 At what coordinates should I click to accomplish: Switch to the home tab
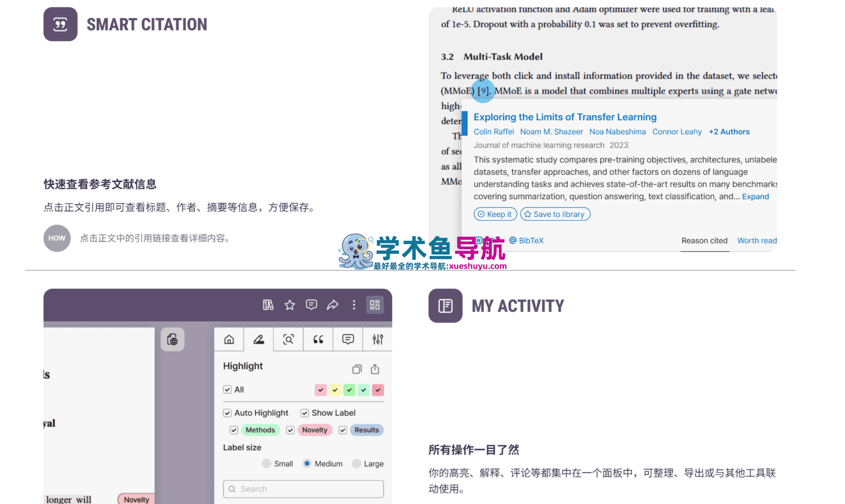[229, 339]
